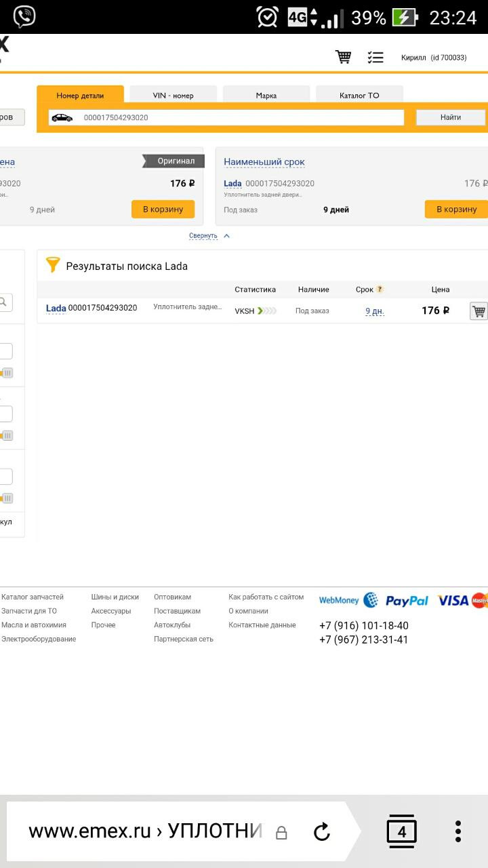488x868 pixels.
Task: Open Поставщикам footer link
Action: (178, 611)
